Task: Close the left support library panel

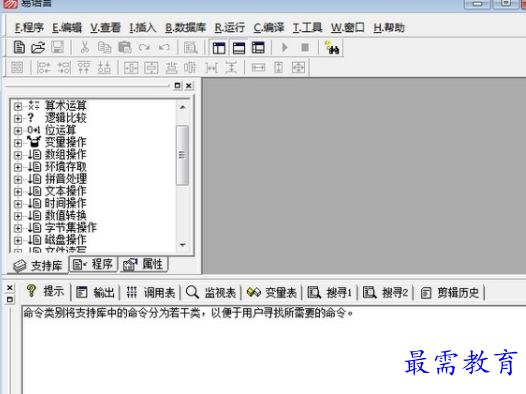Action: (189, 86)
